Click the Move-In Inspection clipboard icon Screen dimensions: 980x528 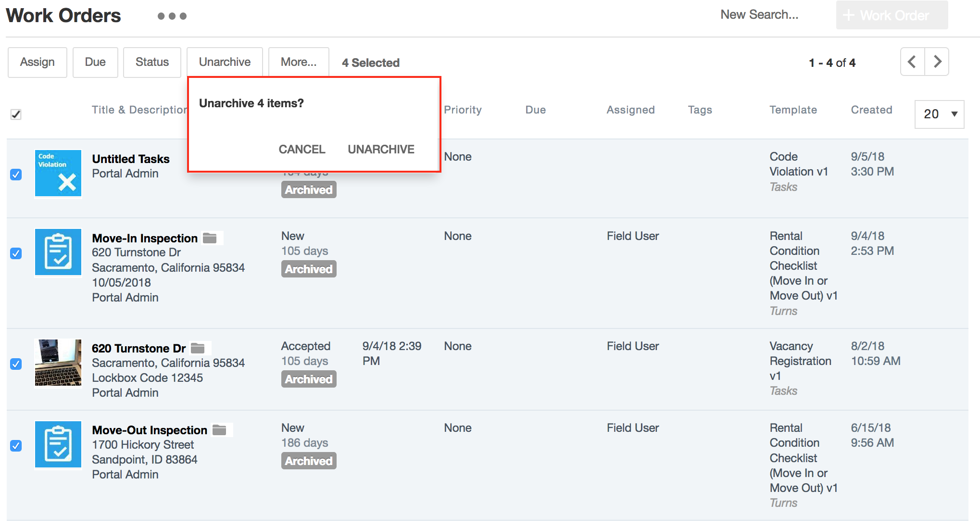[58, 252]
